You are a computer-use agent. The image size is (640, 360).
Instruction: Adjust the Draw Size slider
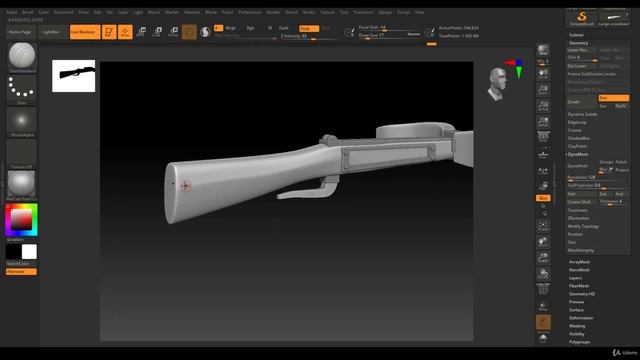[x=389, y=36]
